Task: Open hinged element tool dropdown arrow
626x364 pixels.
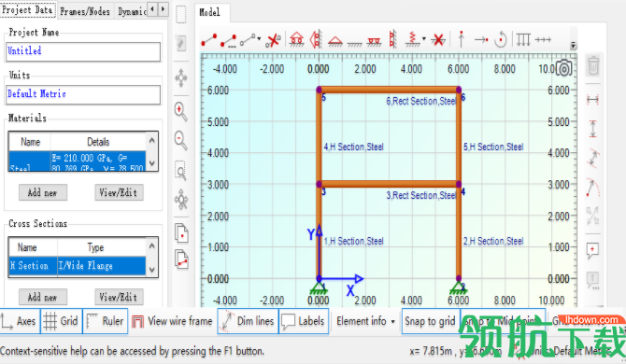Action: point(259,39)
